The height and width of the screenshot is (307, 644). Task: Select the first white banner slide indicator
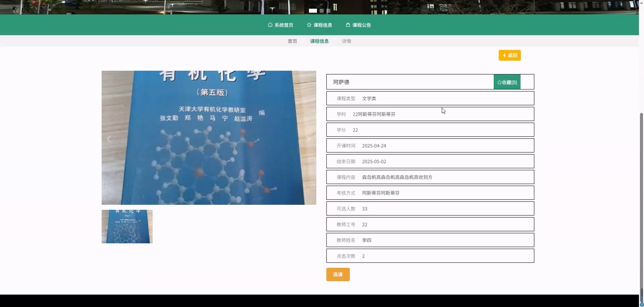click(313, 11)
